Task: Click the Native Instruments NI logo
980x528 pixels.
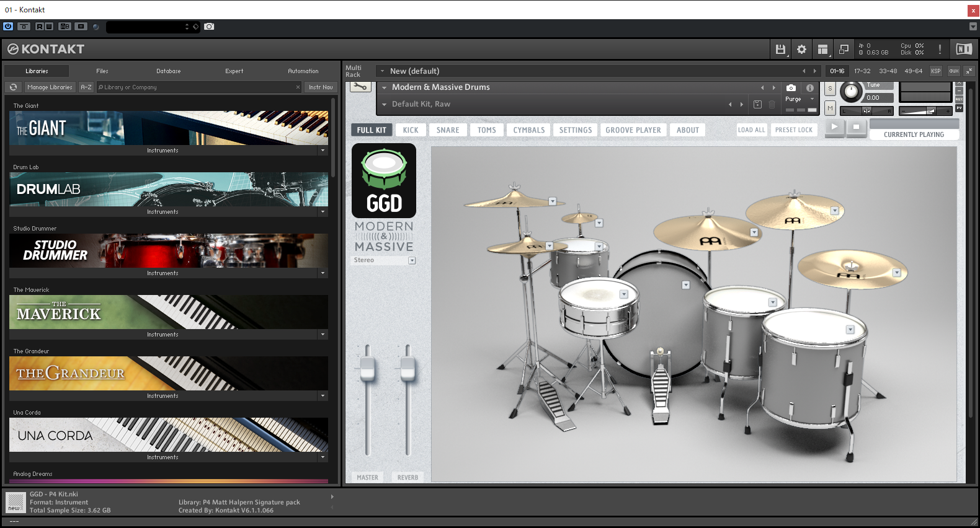Action: [964, 49]
